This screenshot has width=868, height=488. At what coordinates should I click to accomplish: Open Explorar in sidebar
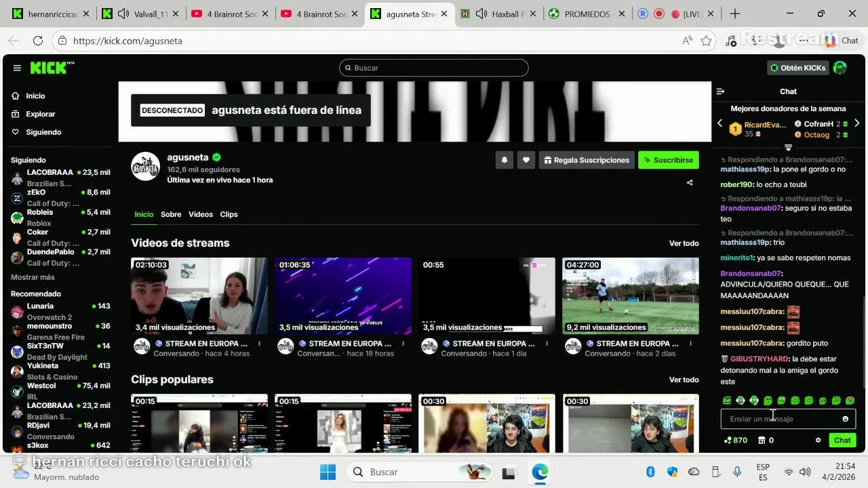pyautogui.click(x=40, y=114)
